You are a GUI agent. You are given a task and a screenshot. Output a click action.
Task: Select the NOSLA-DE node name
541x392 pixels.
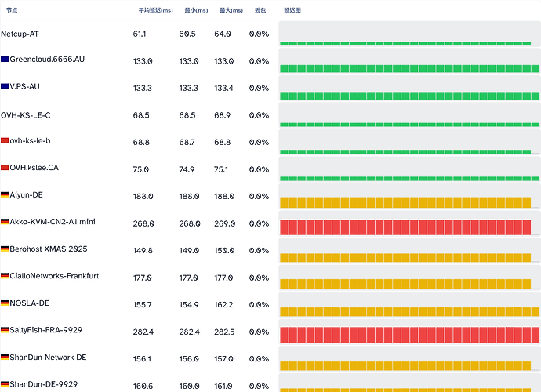coord(29,303)
